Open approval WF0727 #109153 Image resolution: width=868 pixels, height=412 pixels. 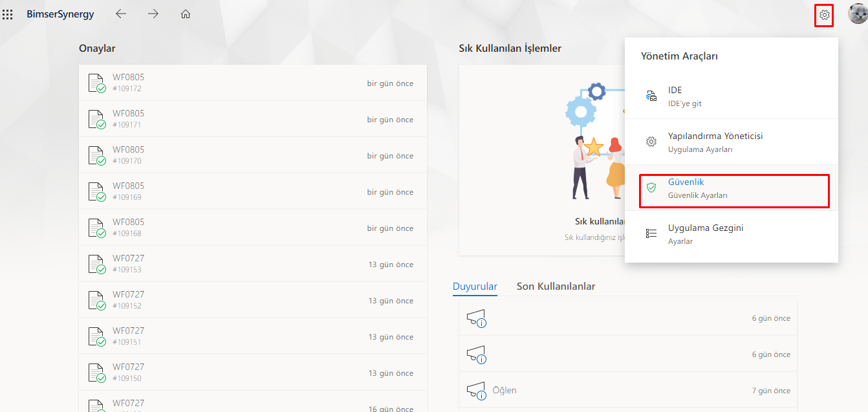253,264
